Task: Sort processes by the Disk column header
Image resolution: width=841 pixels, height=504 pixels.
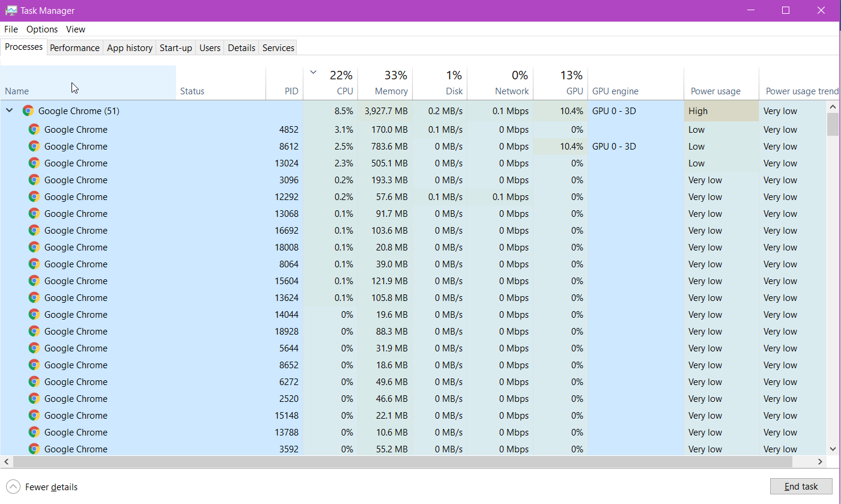Action: [x=440, y=83]
